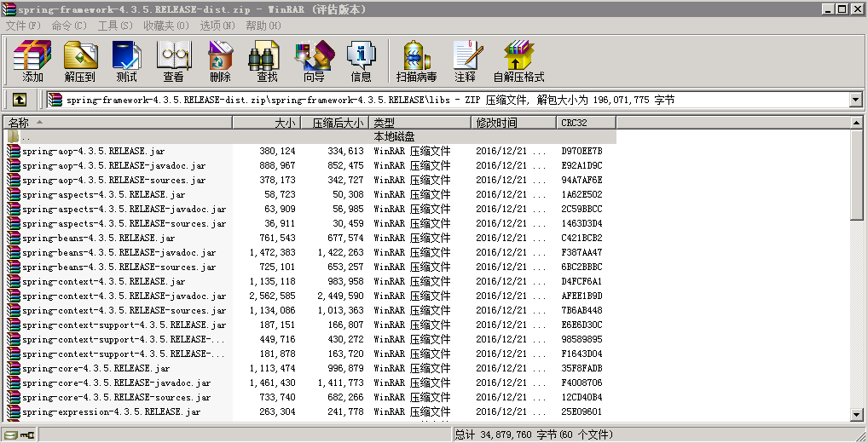
Task: Click scrollbar down arrow of file list
Action: click(856, 414)
